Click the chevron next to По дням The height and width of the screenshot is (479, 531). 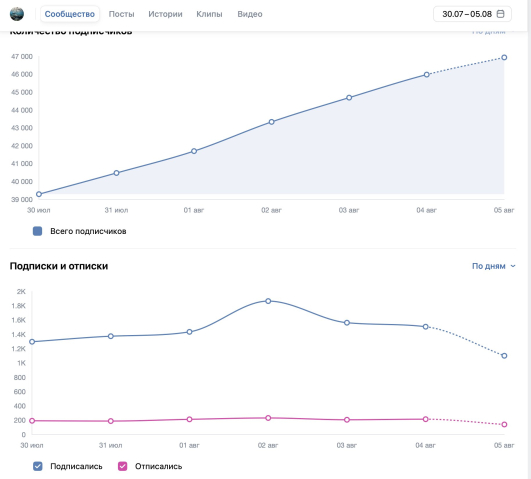513,266
